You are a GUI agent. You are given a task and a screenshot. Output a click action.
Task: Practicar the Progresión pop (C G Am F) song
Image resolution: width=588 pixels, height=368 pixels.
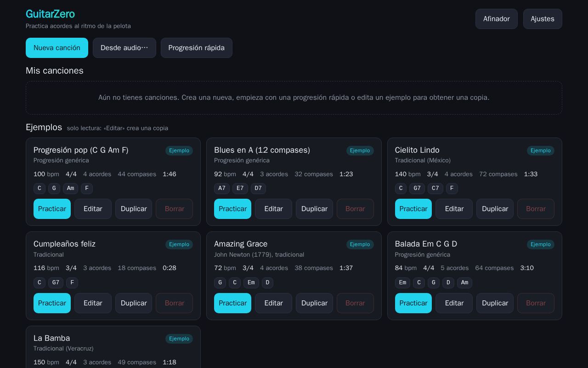tap(52, 209)
